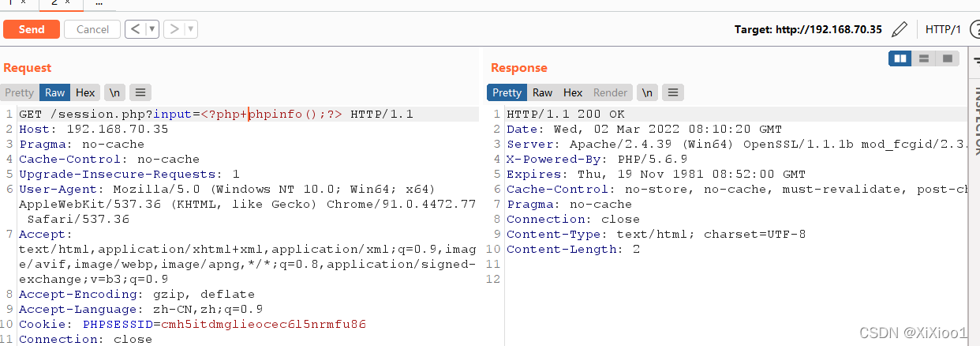Select the Response Raw view tab
The height and width of the screenshot is (346, 980).
coord(543,92)
